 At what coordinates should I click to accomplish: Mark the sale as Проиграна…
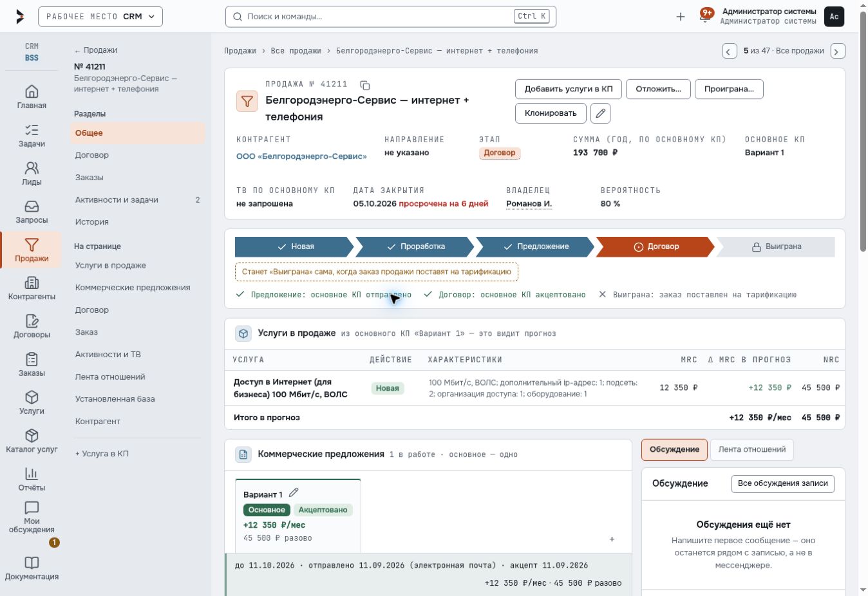729,89
